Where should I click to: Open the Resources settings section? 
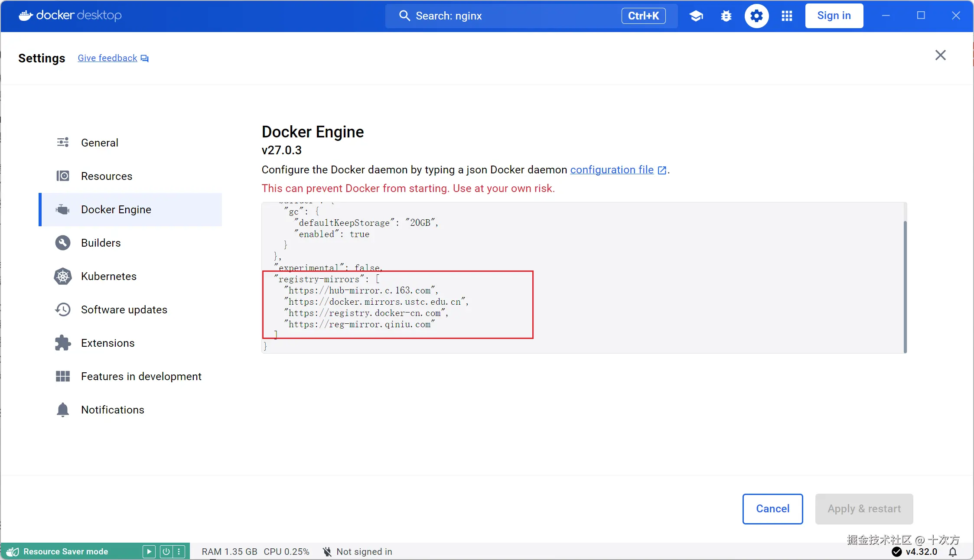(130, 176)
